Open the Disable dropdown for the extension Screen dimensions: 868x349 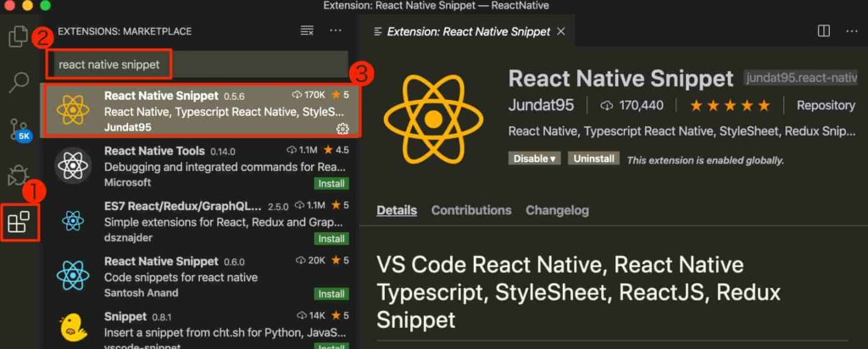click(x=534, y=158)
